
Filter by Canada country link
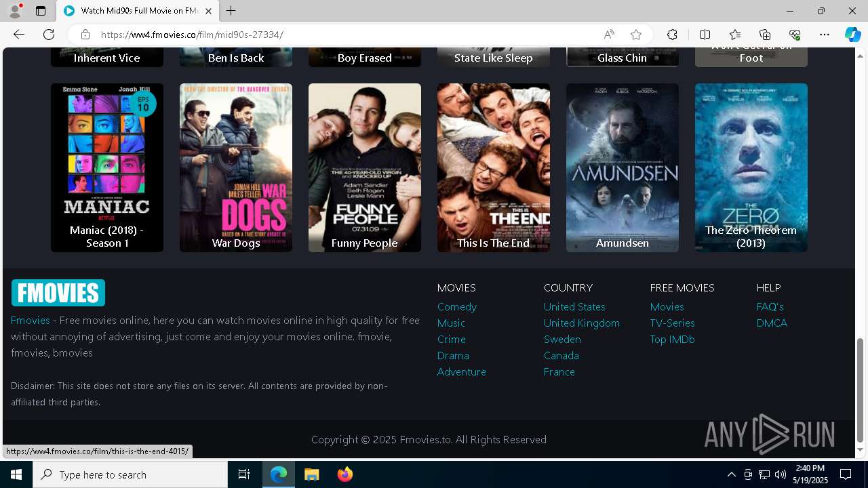click(561, 355)
